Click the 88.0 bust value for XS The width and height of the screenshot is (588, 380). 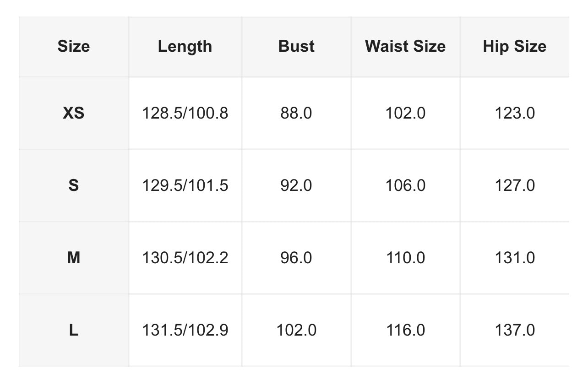coord(296,113)
